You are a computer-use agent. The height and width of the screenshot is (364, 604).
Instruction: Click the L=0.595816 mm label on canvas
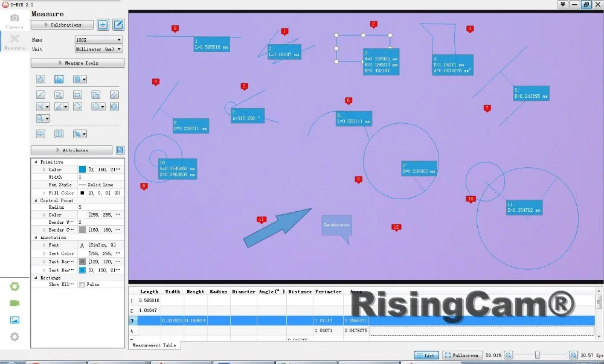point(211,44)
